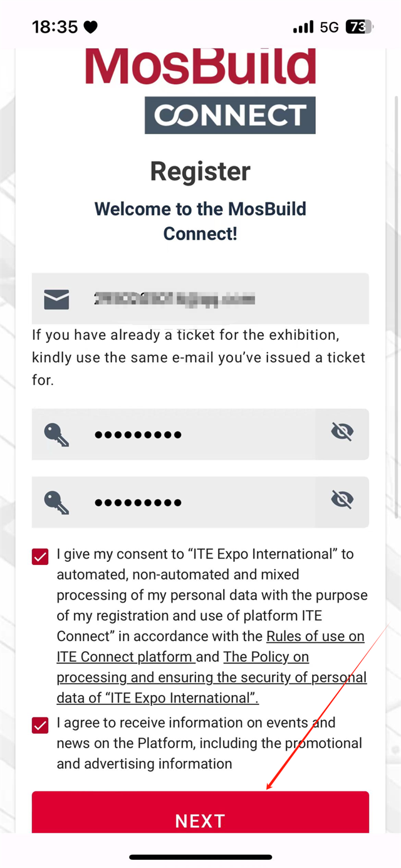The image size is (401, 868).
Task: Tap the home indicator bar at the bottom
Action: point(200,857)
